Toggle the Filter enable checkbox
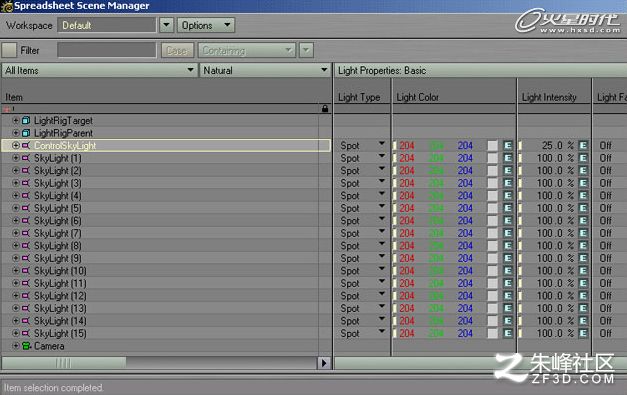627x395 pixels. pyautogui.click(x=9, y=50)
